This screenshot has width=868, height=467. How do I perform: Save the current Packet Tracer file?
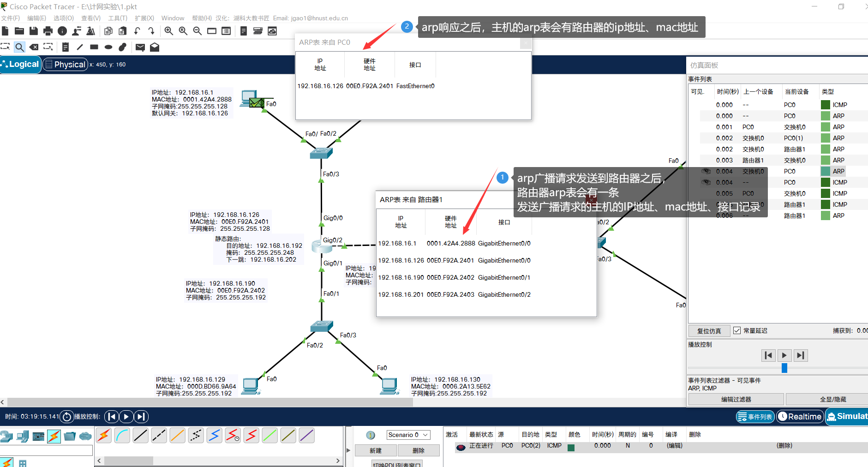coord(34,31)
